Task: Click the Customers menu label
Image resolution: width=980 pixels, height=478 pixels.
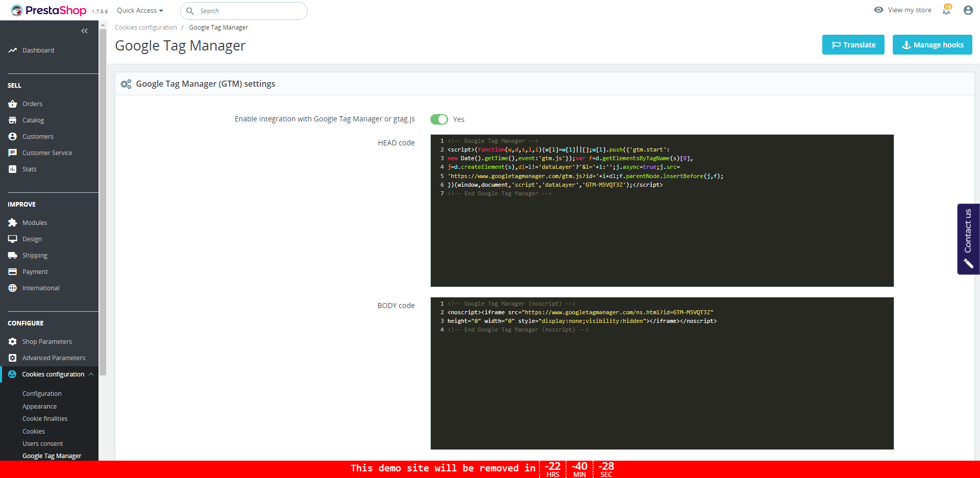Action: click(x=38, y=136)
